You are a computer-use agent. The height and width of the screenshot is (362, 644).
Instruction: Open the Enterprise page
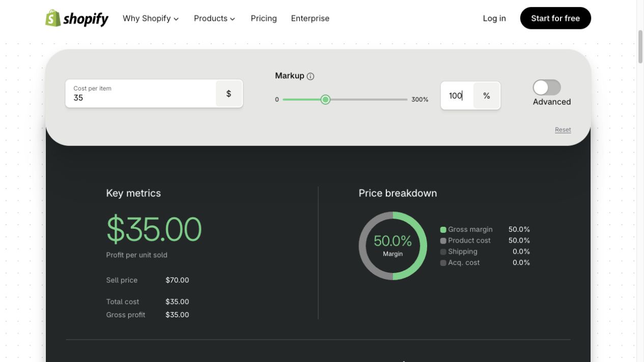[x=310, y=18]
